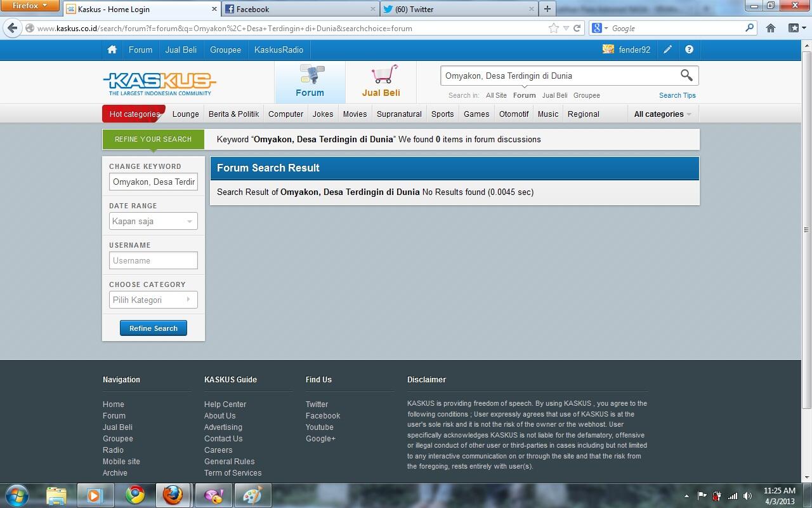Open Groupee in the top blue bar
Viewport: 812px width, 508px height.
coord(225,50)
